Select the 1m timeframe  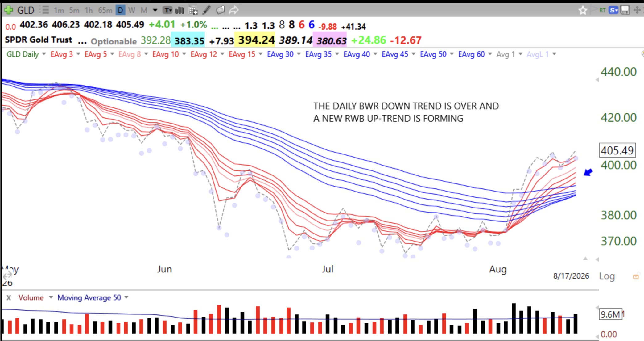(x=59, y=11)
